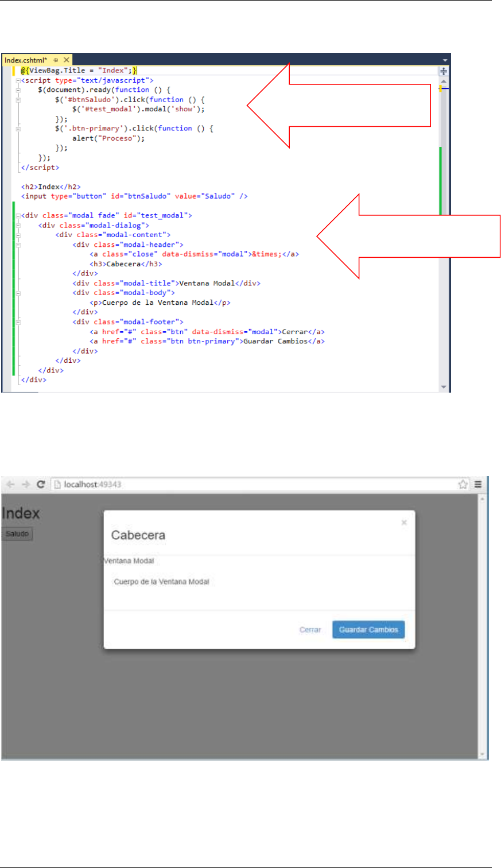
Task: Collapse the modal-dialog div block
Action: pos(18,226)
